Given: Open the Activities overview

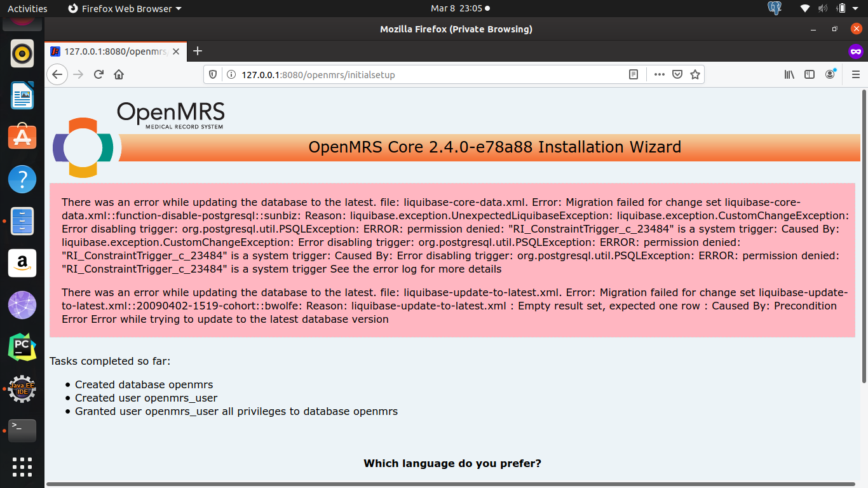Looking at the screenshot, I should click(27, 9).
